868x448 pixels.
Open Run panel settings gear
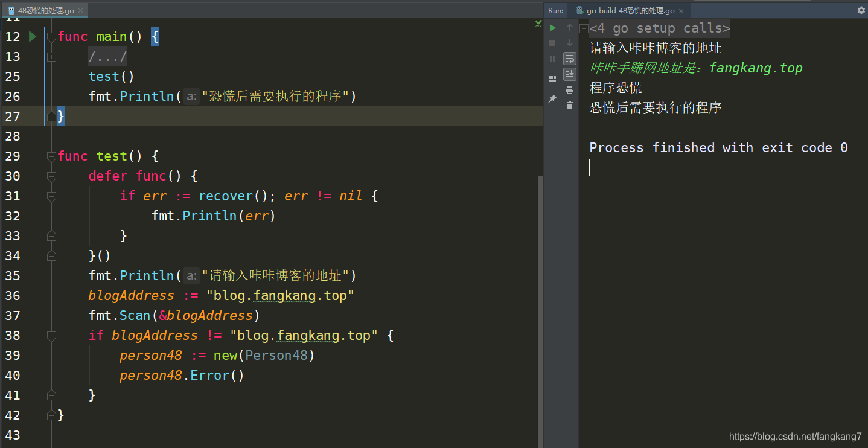pyautogui.click(x=861, y=10)
